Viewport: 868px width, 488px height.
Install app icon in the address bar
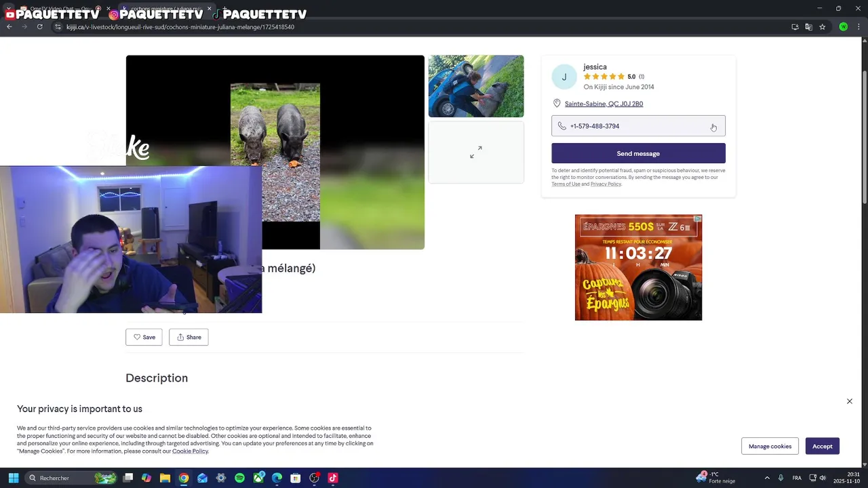[x=795, y=27]
